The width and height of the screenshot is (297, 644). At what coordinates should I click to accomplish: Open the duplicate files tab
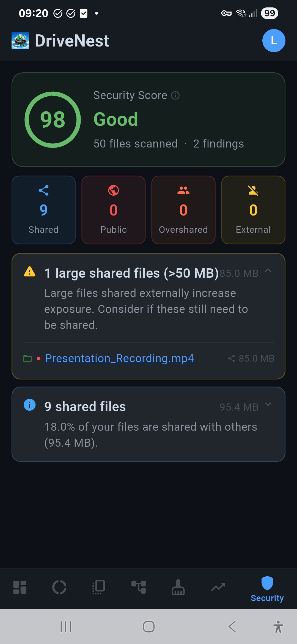99,587
